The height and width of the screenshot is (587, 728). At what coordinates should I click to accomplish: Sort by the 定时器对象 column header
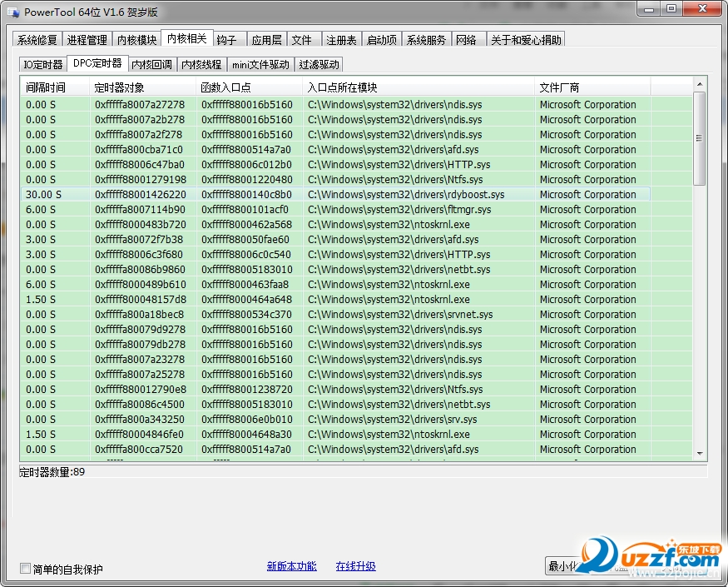[x=142, y=87]
